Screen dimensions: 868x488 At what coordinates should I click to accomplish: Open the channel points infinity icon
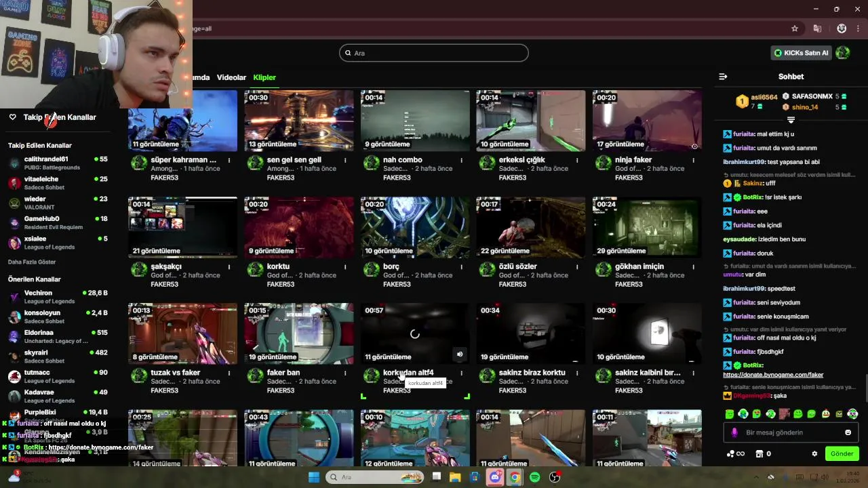735,453
